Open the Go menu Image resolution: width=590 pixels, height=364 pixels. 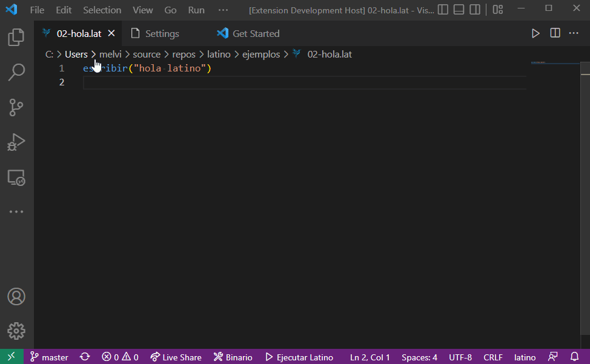point(170,10)
